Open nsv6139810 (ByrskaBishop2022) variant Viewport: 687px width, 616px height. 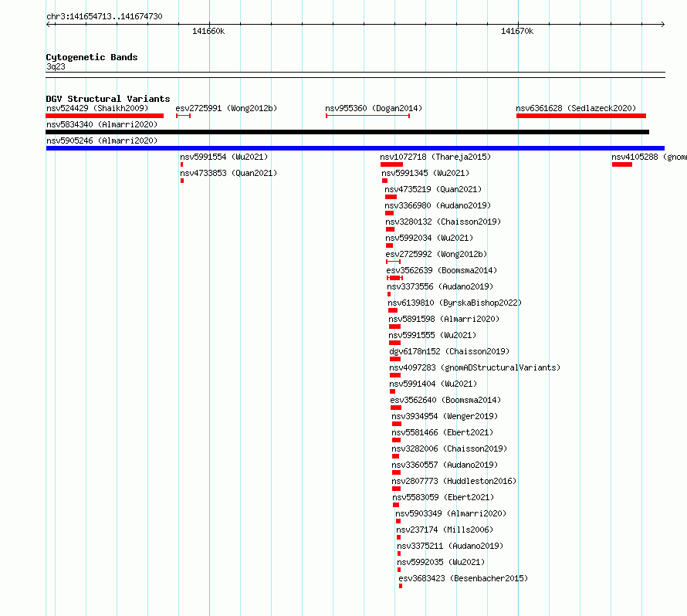coord(455,303)
